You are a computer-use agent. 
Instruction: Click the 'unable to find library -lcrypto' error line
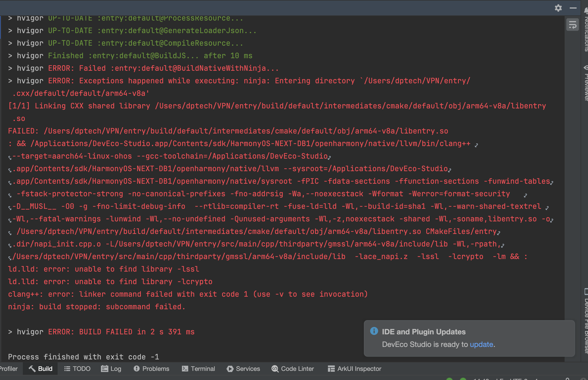tap(110, 282)
